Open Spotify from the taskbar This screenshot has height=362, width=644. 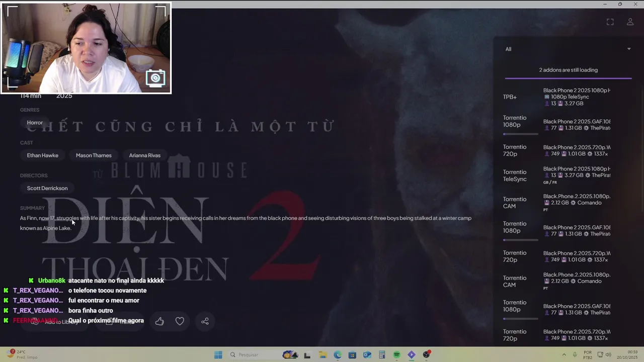[396, 355]
